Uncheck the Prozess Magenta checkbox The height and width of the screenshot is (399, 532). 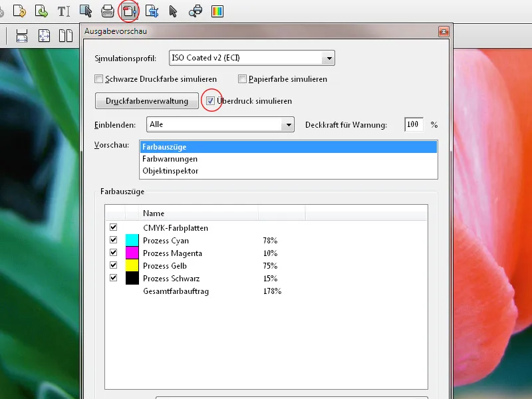[113, 253]
